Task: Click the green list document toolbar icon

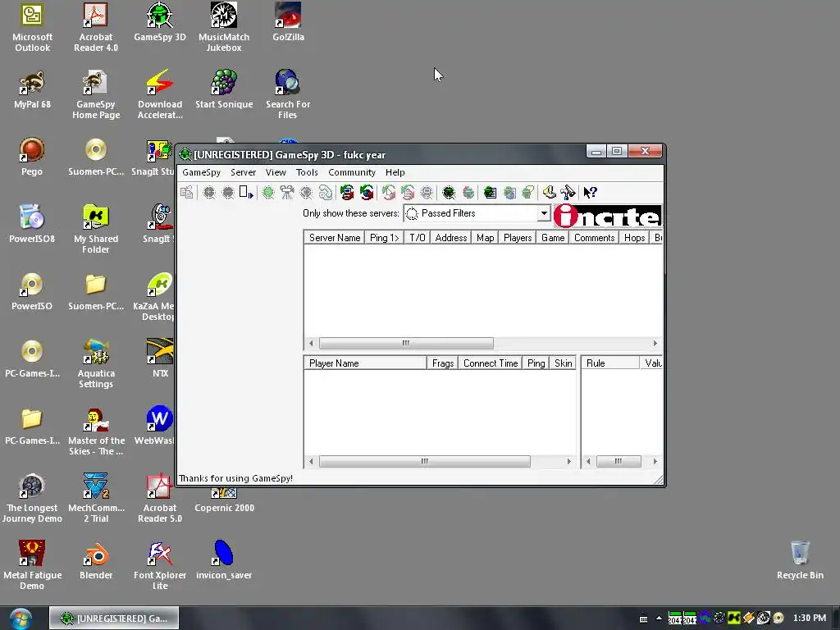Action: point(490,192)
